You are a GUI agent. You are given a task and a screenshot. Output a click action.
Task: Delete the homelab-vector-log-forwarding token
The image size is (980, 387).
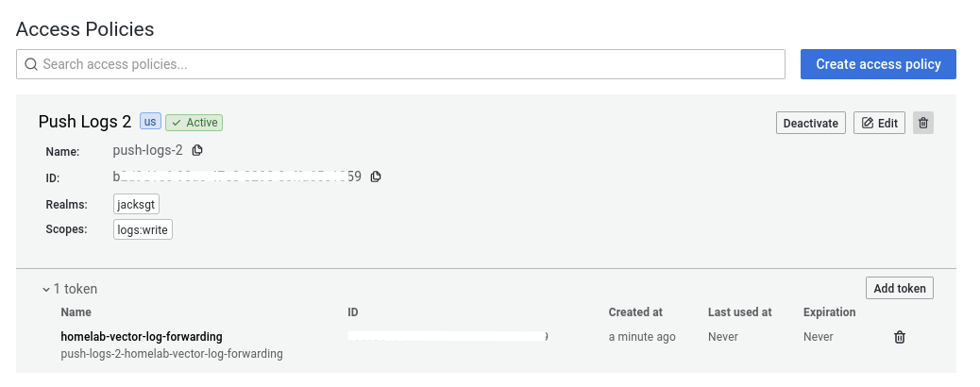coord(900,337)
